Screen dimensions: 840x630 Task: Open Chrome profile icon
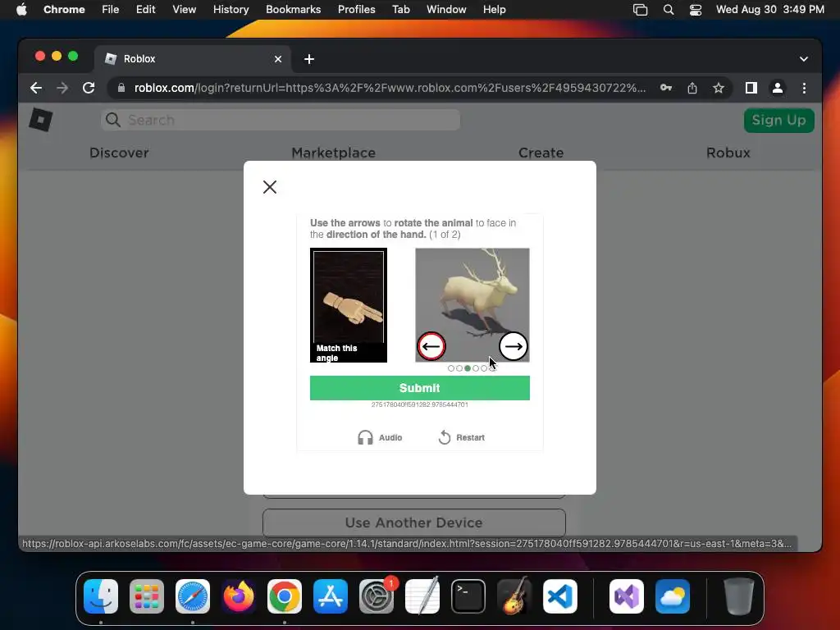[778, 88]
